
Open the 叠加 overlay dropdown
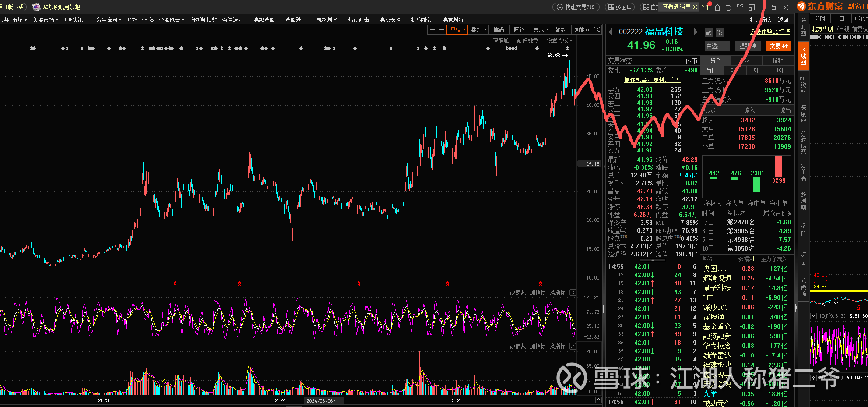click(479, 30)
